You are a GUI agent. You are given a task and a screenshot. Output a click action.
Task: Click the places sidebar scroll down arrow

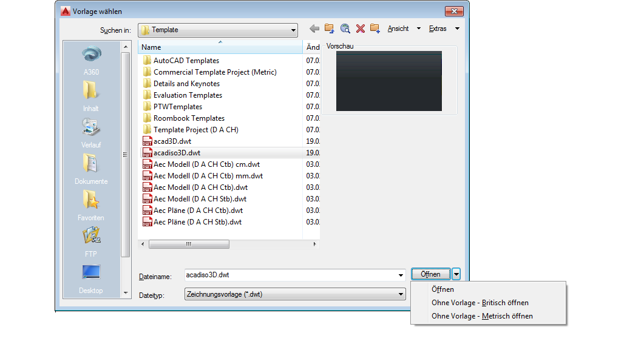tap(126, 292)
